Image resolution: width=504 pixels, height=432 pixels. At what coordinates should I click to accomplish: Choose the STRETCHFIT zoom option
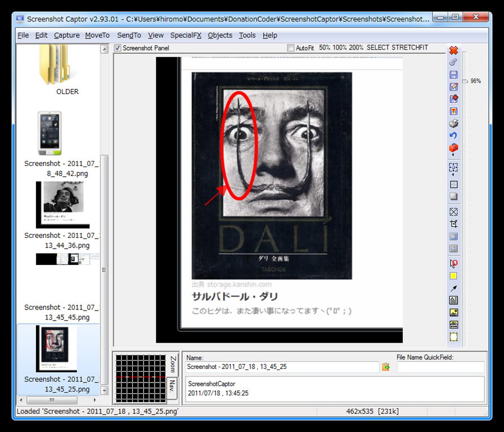[x=410, y=48]
